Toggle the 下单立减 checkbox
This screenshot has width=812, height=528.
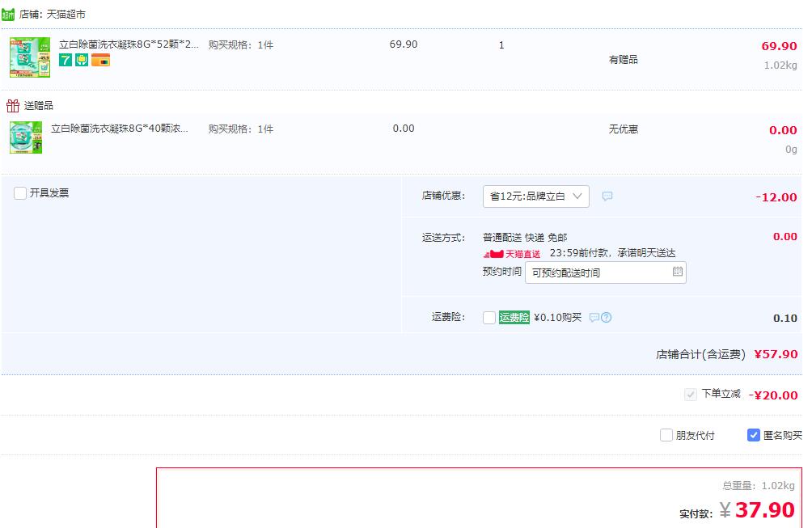click(x=691, y=395)
